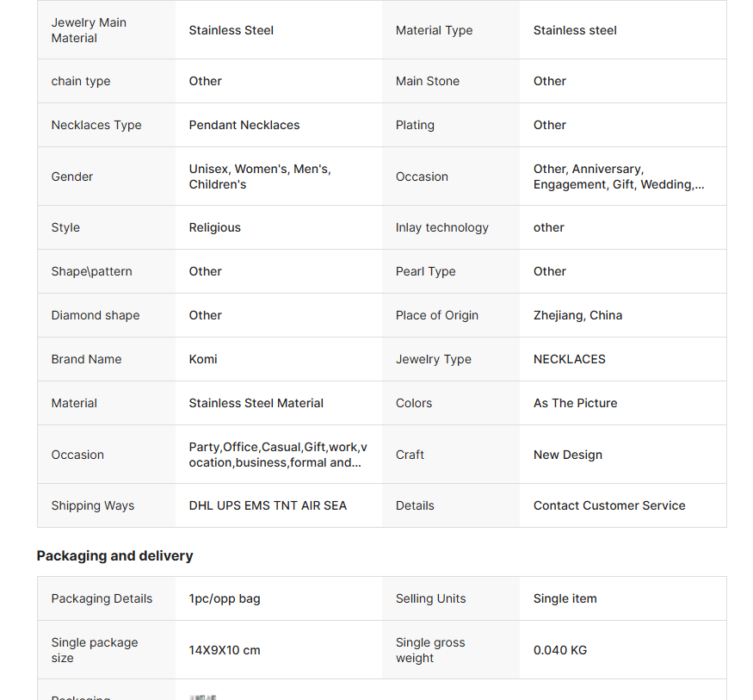Click the "Single item" selling units value
This screenshot has width=753, height=700.
click(x=565, y=598)
